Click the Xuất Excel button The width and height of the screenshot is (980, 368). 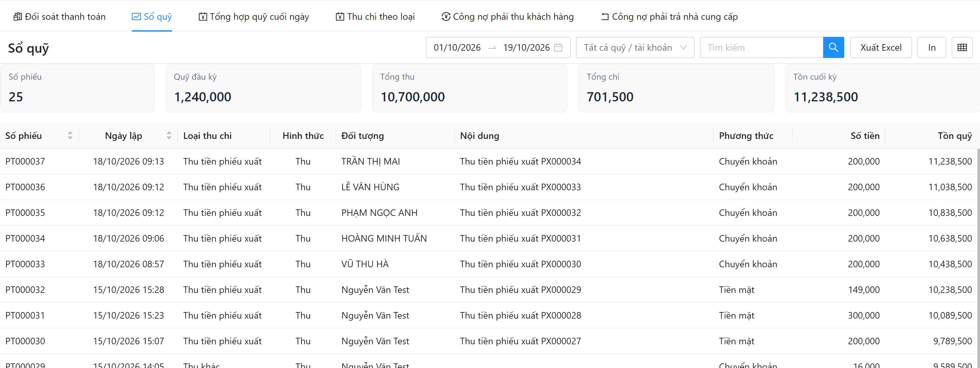tap(881, 47)
